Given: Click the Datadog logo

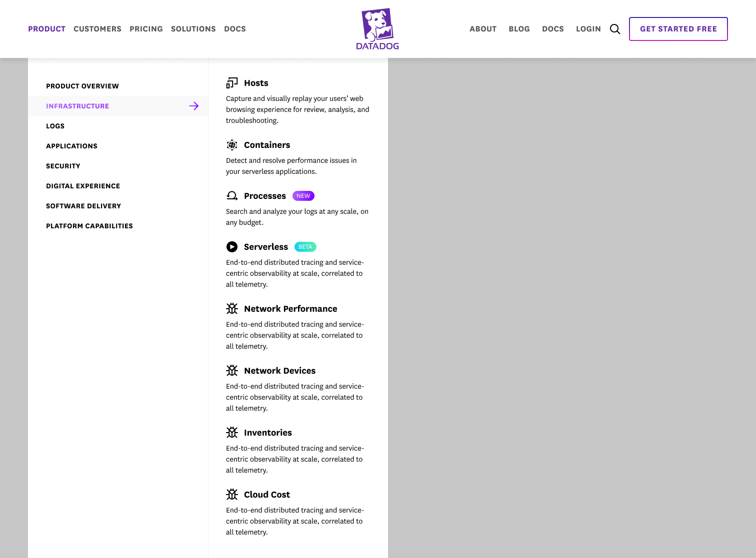Looking at the screenshot, I should tap(377, 29).
